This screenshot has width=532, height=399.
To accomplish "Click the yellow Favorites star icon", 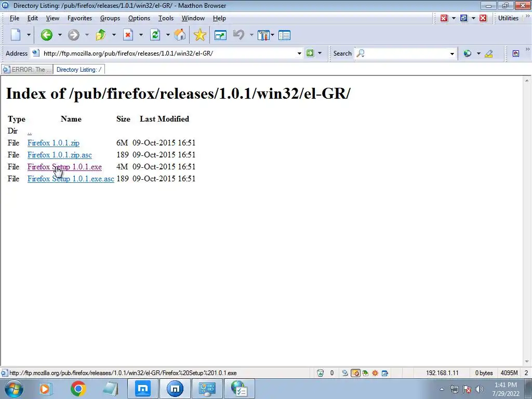I will (x=200, y=35).
